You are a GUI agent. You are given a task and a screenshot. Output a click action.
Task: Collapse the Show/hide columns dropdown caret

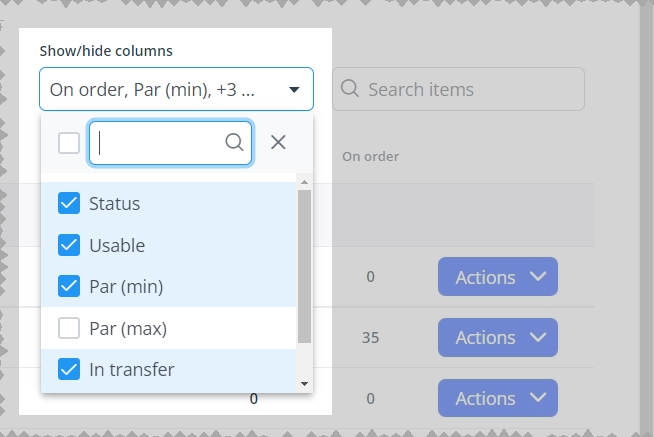tap(294, 90)
